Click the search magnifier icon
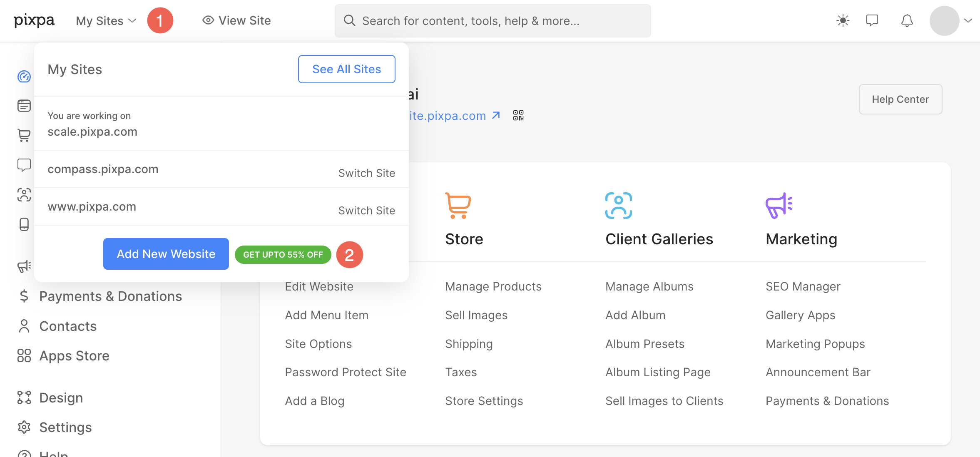This screenshot has height=457, width=980. (349, 20)
